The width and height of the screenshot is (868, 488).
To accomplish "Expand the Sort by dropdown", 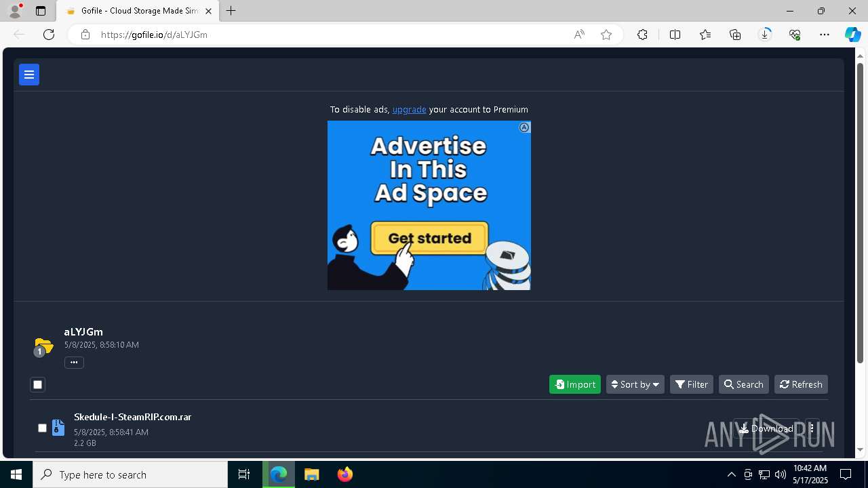I will pos(635,384).
